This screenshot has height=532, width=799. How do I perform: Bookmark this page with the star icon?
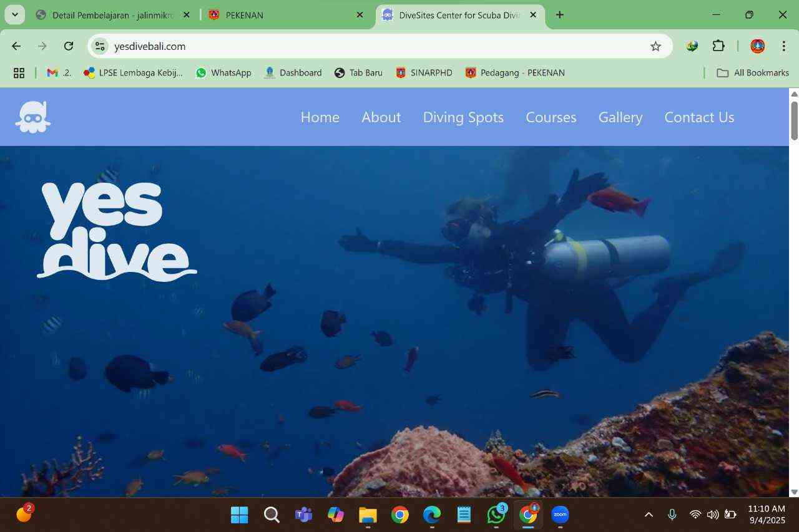655,46
